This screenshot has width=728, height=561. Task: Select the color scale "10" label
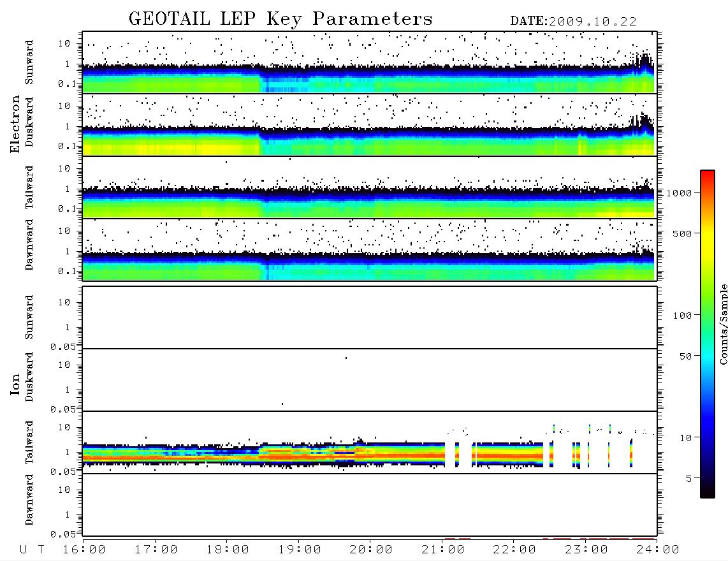(686, 438)
